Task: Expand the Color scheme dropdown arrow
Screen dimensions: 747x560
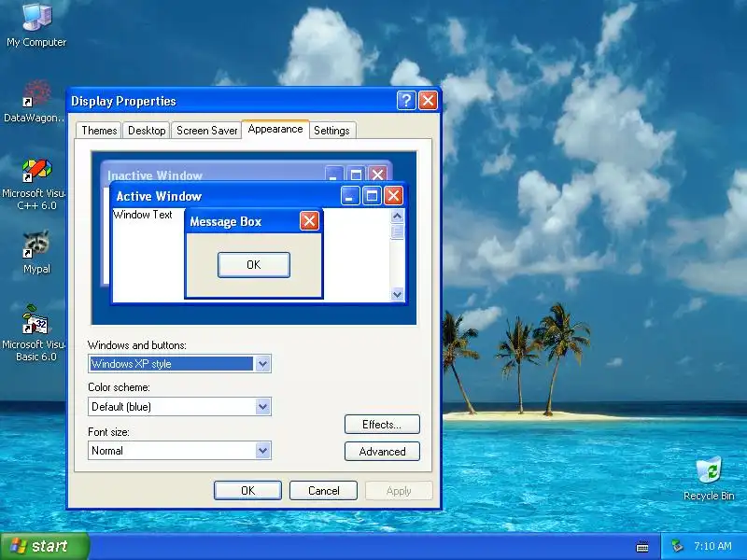Action: tap(262, 407)
